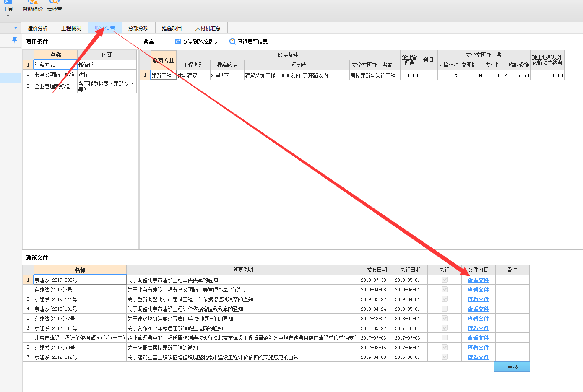
Task: Click the 查询费率信息 query icon
Action: [x=232, y=42]
